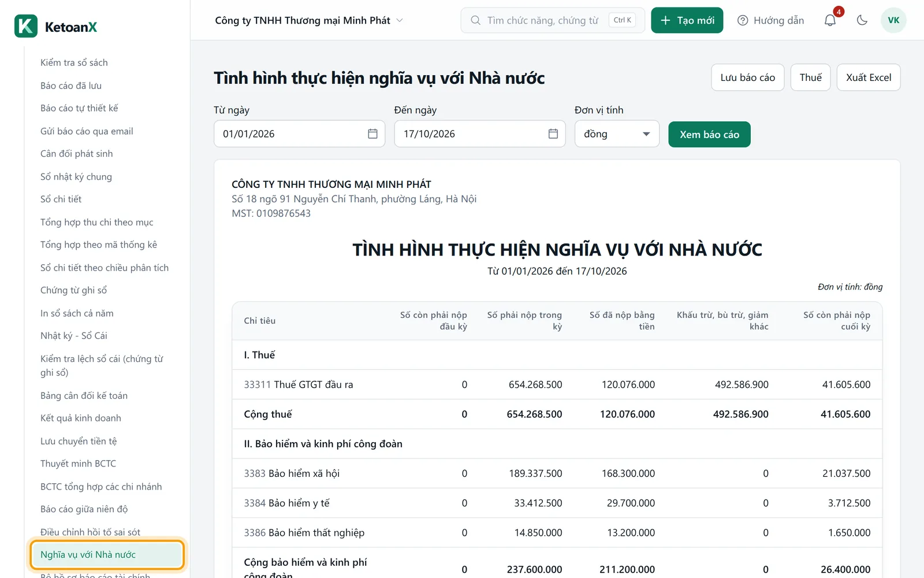Image resolution: width=924 pixels, height=578 pixels.
Task: Click the Tạo mới button
Action: click(x=687, y=20)
